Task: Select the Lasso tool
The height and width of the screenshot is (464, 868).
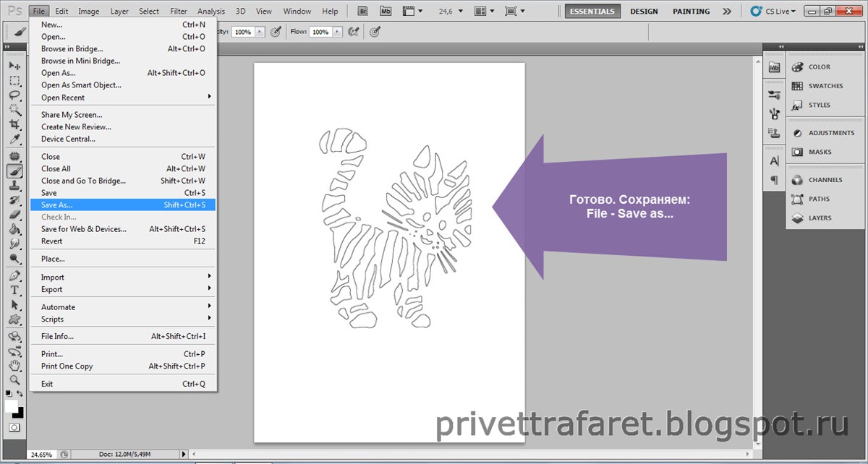Action: (14, 95)
